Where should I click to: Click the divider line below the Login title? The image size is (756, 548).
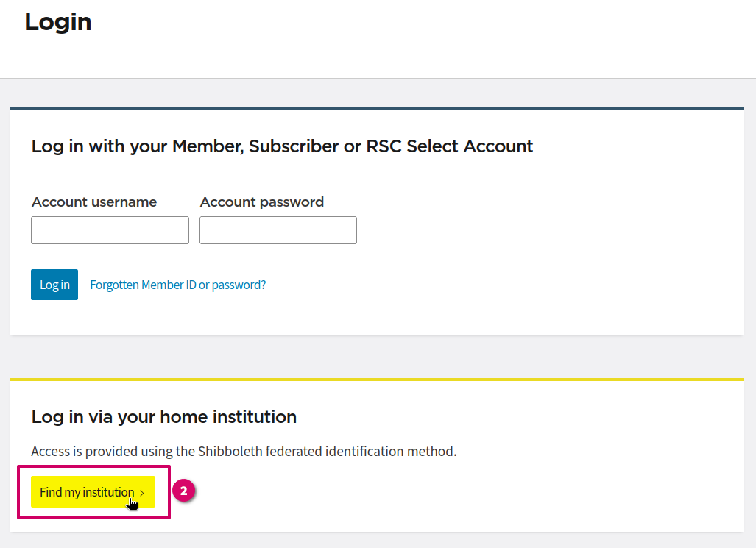point(378,78)
